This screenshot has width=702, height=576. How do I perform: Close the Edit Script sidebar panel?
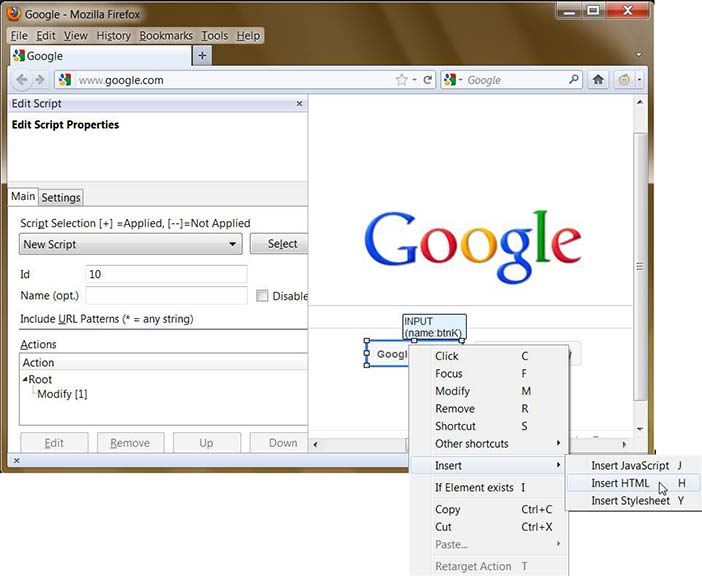[300, 104]
